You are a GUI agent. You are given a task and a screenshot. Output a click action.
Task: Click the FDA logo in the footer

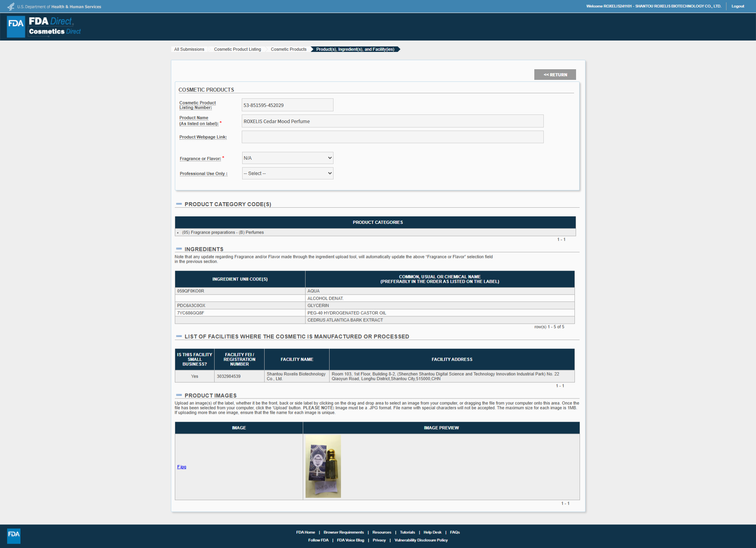point(14,535)
